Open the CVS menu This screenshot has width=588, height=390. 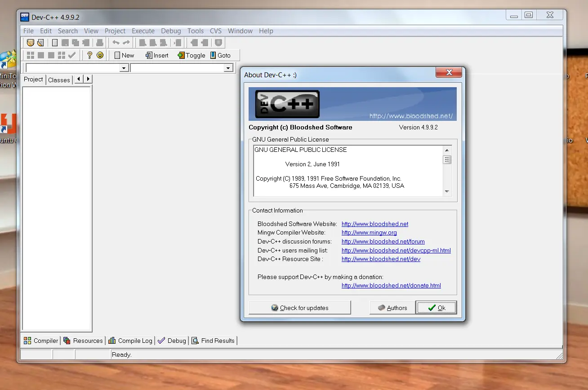point(216,31)
